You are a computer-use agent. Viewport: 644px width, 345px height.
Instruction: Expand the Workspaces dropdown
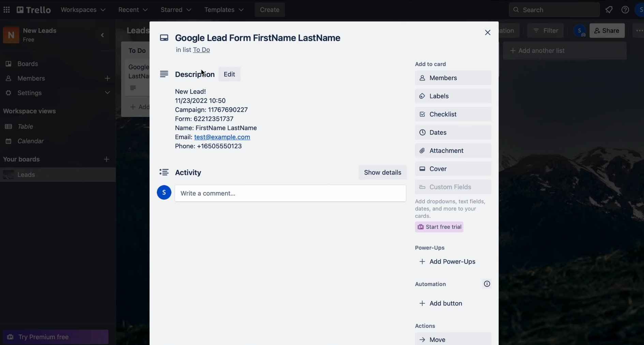pos(83,10)
